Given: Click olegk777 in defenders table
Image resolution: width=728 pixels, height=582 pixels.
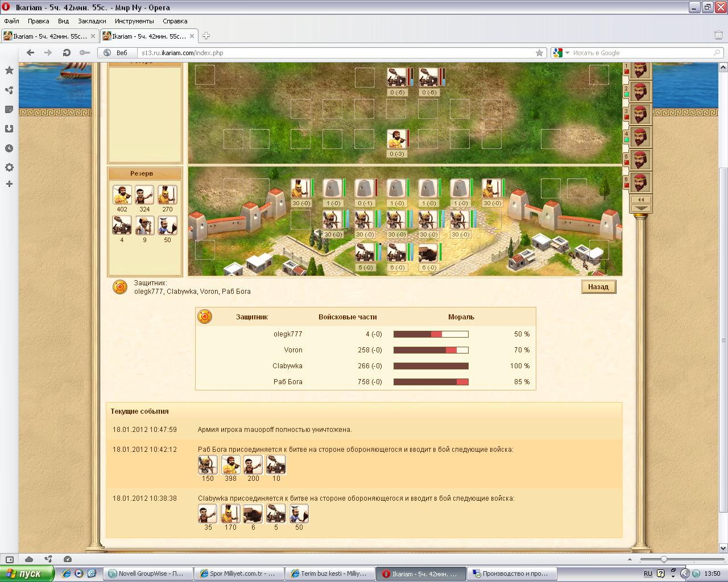Looking at the screenshot, I should click(288, 334).
